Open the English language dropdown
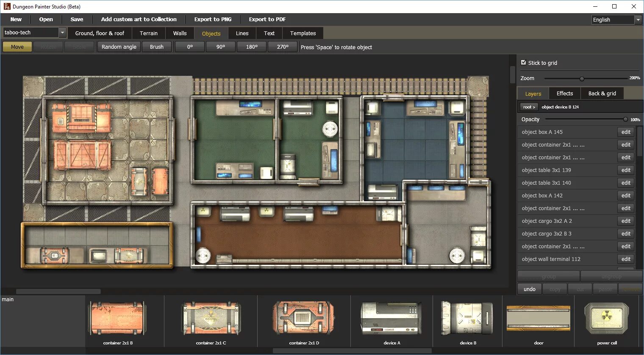 tap(638, 19)
